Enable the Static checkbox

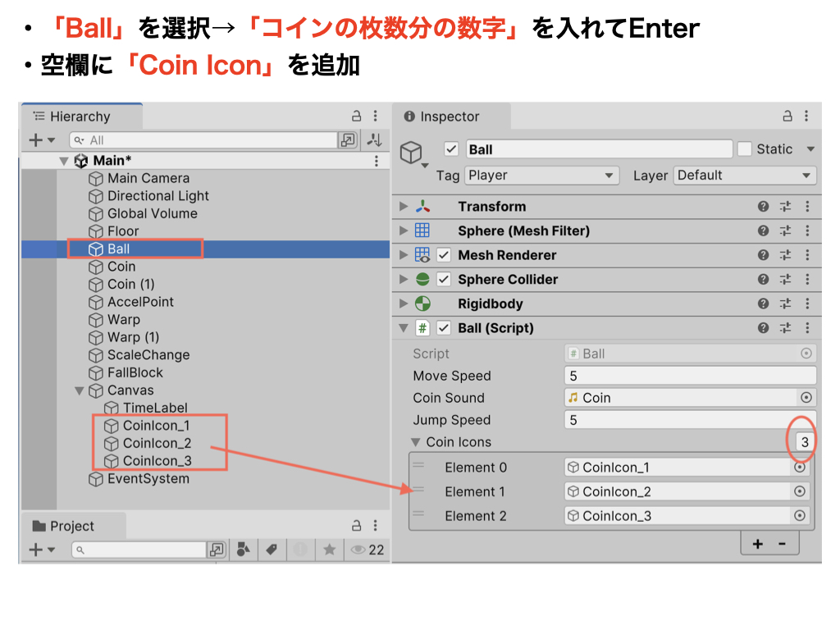point(744,149)
